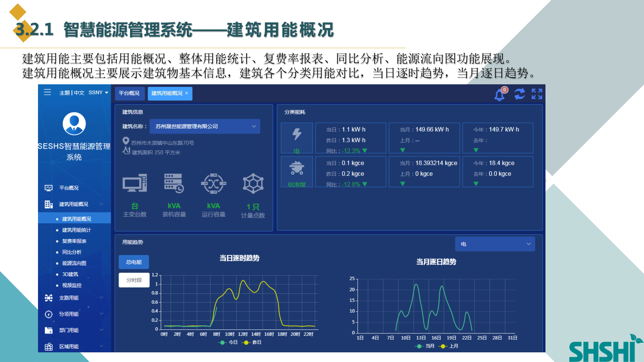Open 能源流向图 submenu item
Screen dimensions: 644x362
74,263
